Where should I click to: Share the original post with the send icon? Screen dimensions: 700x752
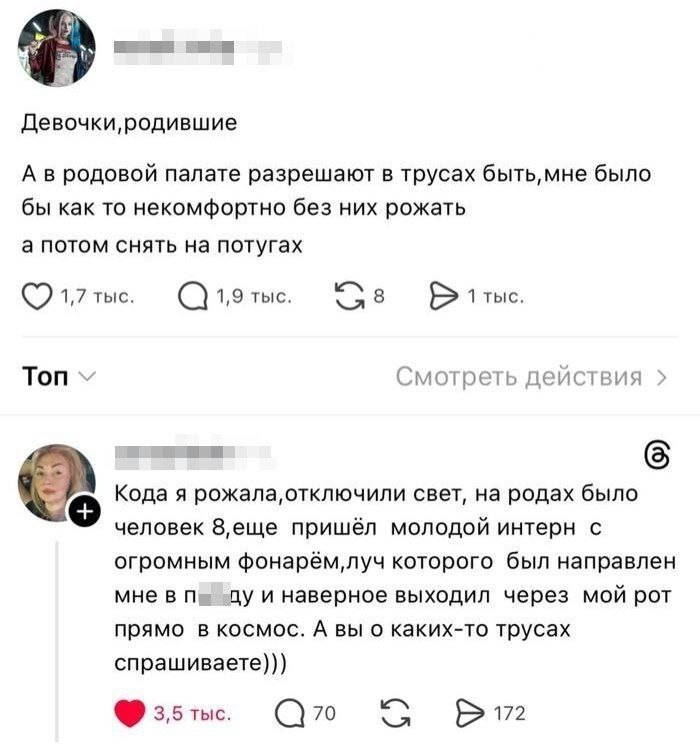pyautogui.click(x=443, y=297)
